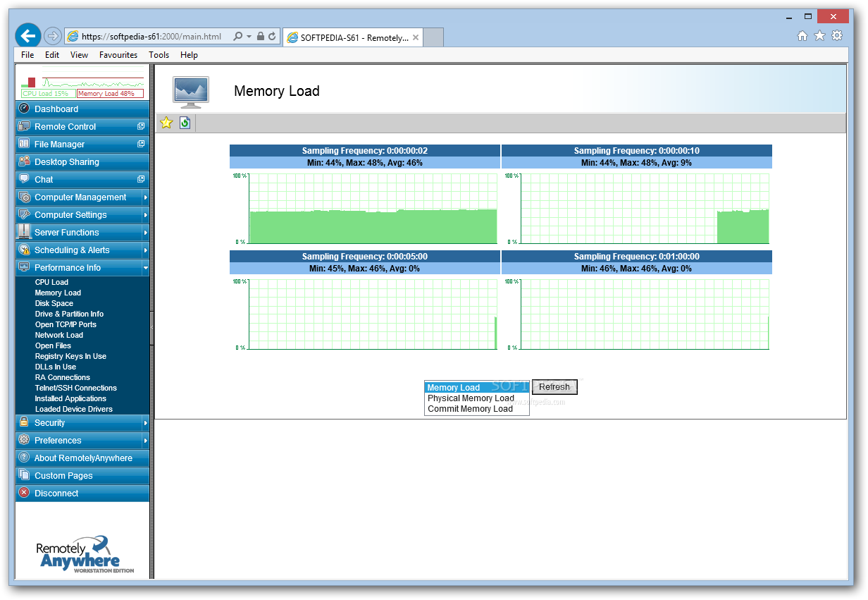Click the Desktop Sharing people icon

[x=25, y=161]
